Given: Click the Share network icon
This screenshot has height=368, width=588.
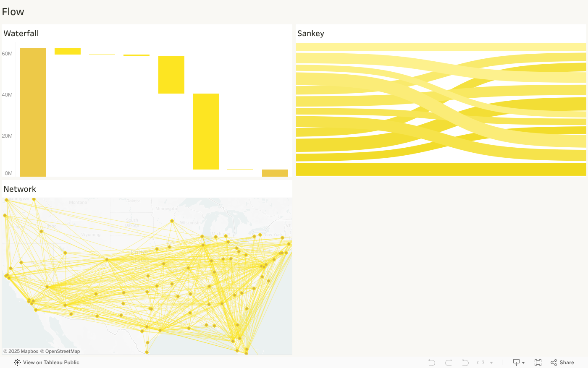Looking at the screenshot, I should click(554, 363).
